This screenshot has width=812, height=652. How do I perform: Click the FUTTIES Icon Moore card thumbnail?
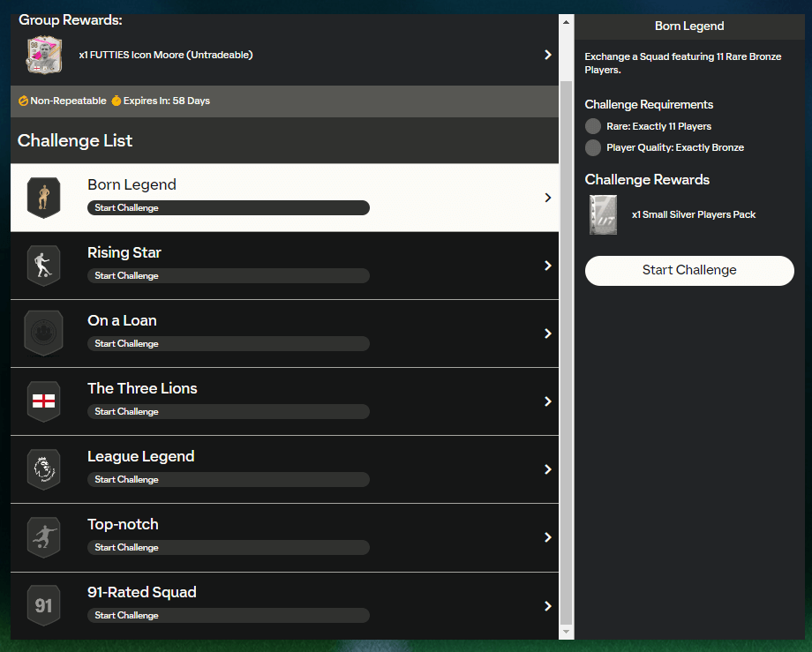pos(43,55)
